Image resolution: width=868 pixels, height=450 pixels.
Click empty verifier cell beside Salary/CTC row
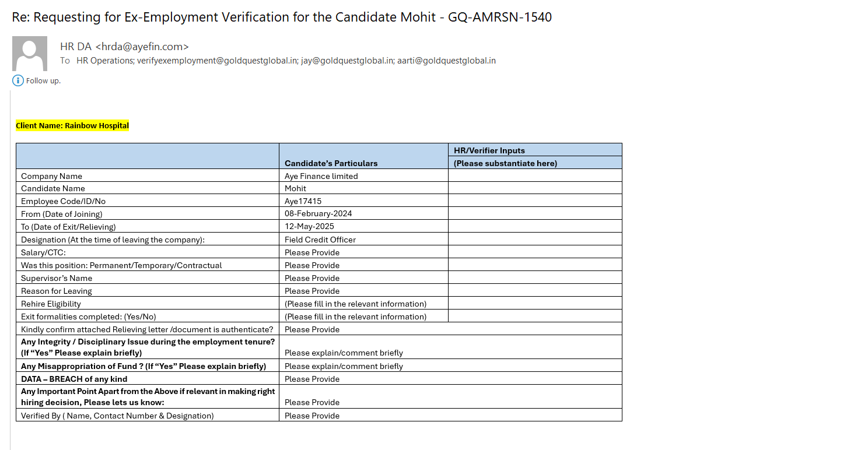point(534,252)
